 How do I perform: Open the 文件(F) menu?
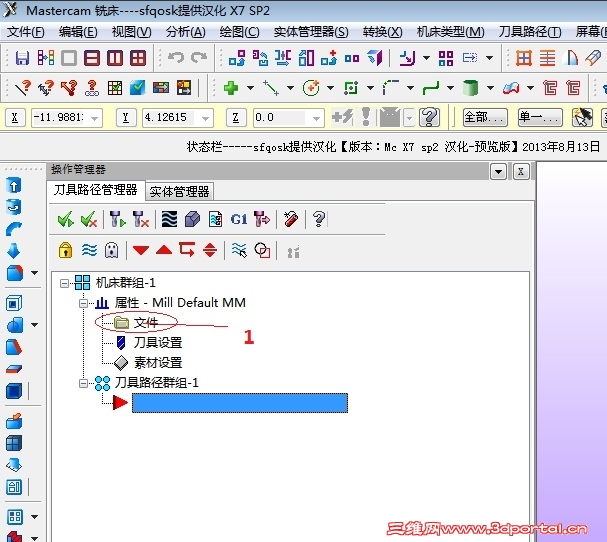[26, 32]
